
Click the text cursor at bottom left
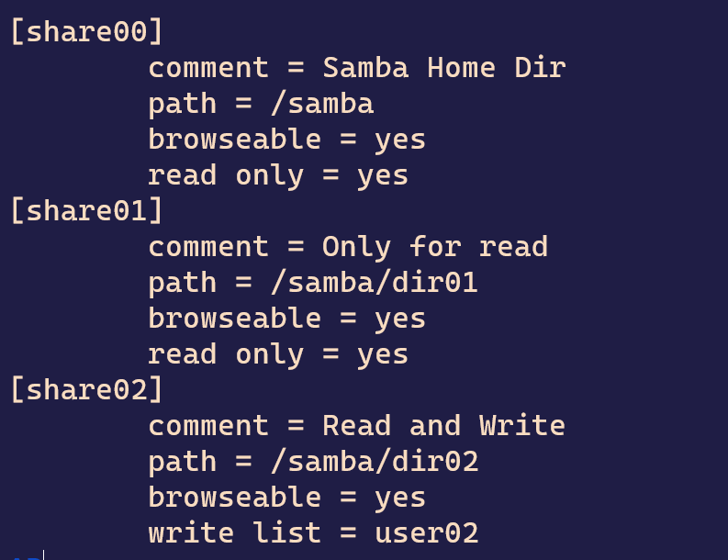coord(43,554)
